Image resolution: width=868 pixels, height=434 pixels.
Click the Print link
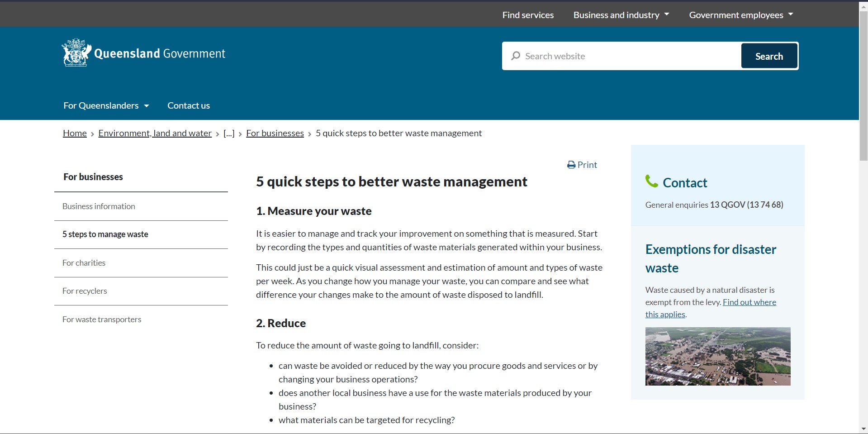(x=582, y=165)
